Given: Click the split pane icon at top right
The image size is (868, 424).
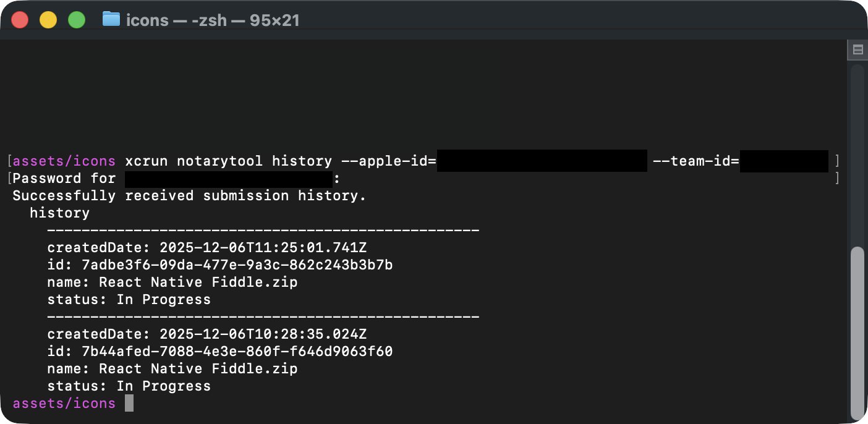Looking at the screenshot, I should (x=857, y=50).
